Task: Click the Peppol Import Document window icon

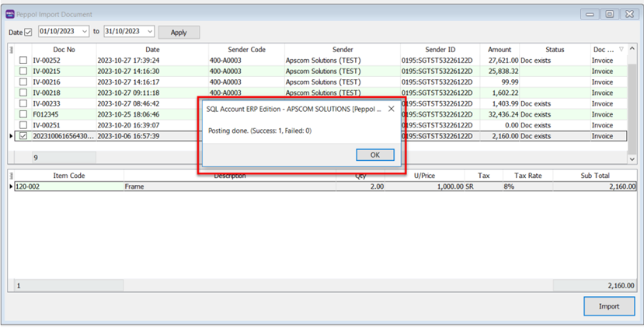Action: pyautogui.click(x=10, y=14)
